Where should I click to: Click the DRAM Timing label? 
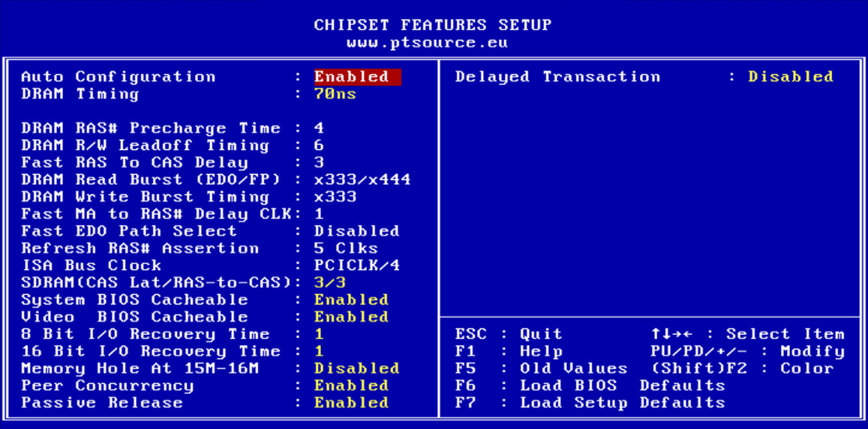(80, 94)
